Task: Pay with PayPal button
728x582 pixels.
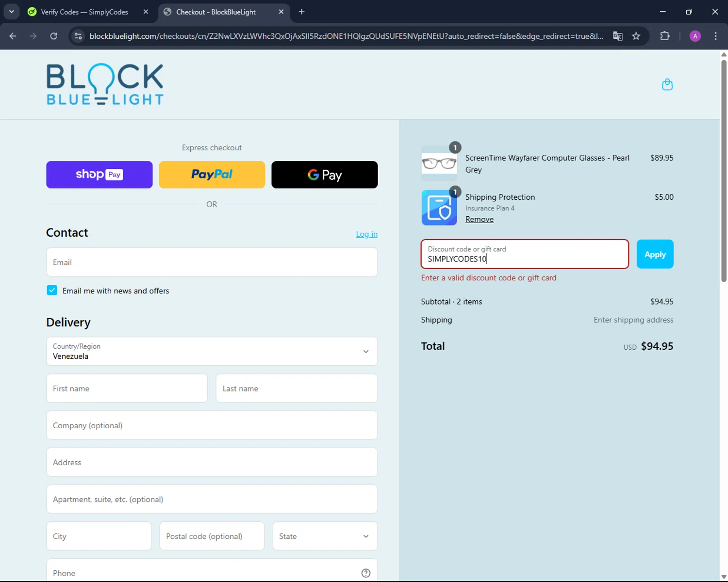Action: pos(212,175)
